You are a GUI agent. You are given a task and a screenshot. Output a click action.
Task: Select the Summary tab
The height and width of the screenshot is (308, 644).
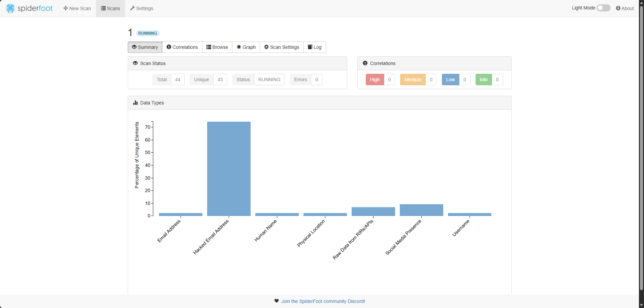click(x=145, y=47)
